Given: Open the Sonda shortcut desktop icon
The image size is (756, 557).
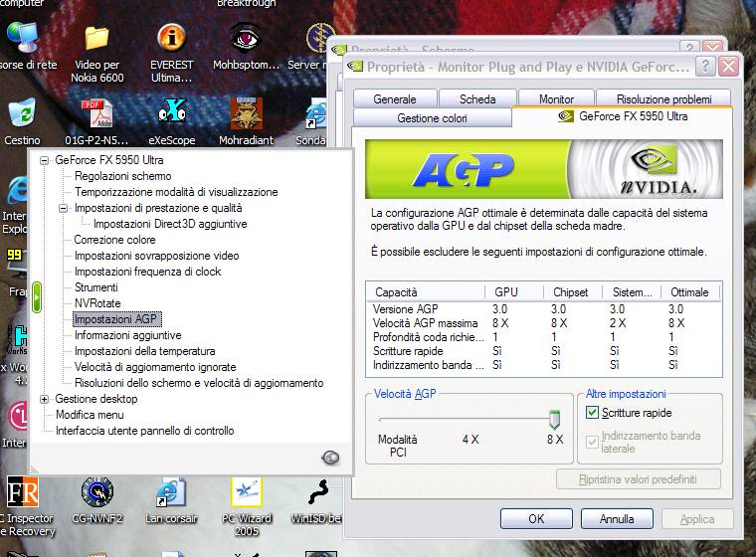Looking at the screenshot, I should (x=315, y=113).
